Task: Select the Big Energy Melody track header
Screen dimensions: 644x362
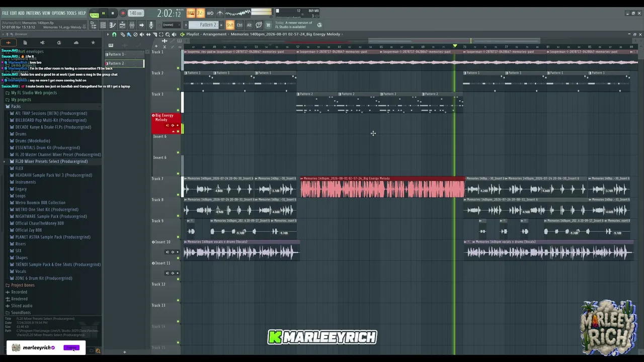Action: [165, 124]
